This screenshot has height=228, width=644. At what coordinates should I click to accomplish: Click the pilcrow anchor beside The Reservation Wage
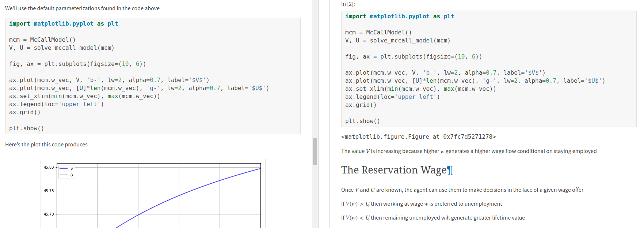point(450,170)
